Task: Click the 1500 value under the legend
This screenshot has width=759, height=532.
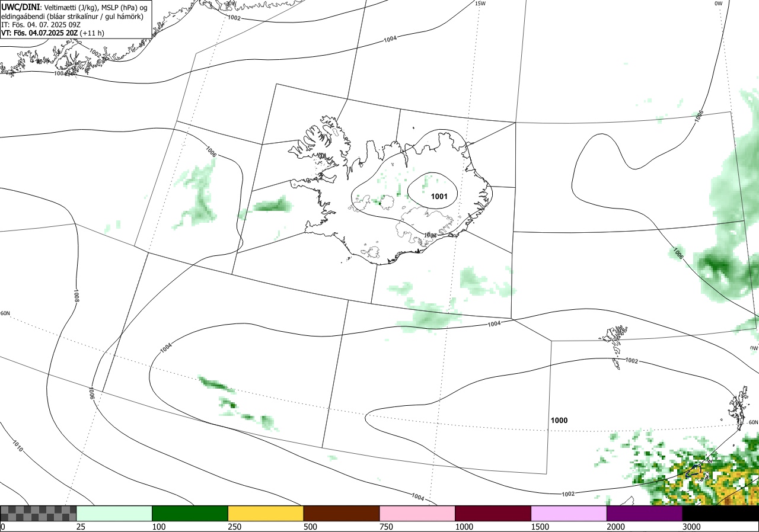Action: (540, 527)
